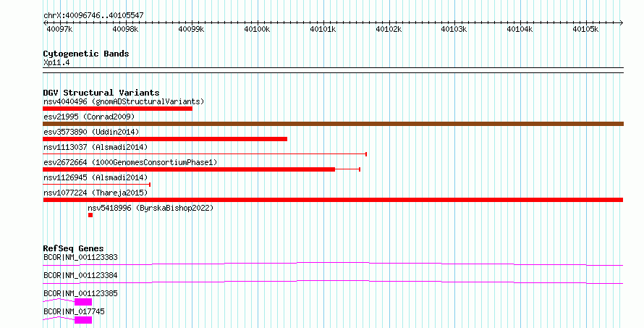
Task: Open the nsv1126945 (Alsmadi2014) label
Action: click(96, 177)
